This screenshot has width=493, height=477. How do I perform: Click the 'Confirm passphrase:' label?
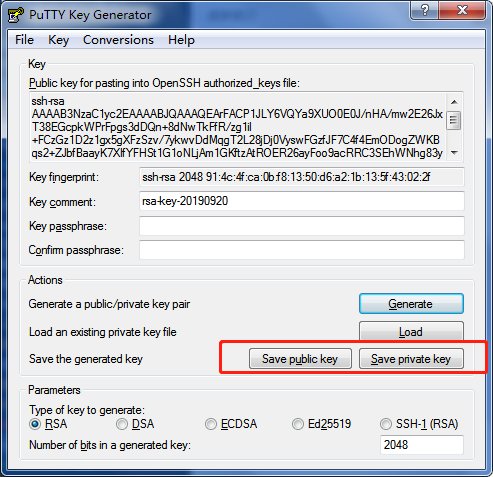coord(76,250)
